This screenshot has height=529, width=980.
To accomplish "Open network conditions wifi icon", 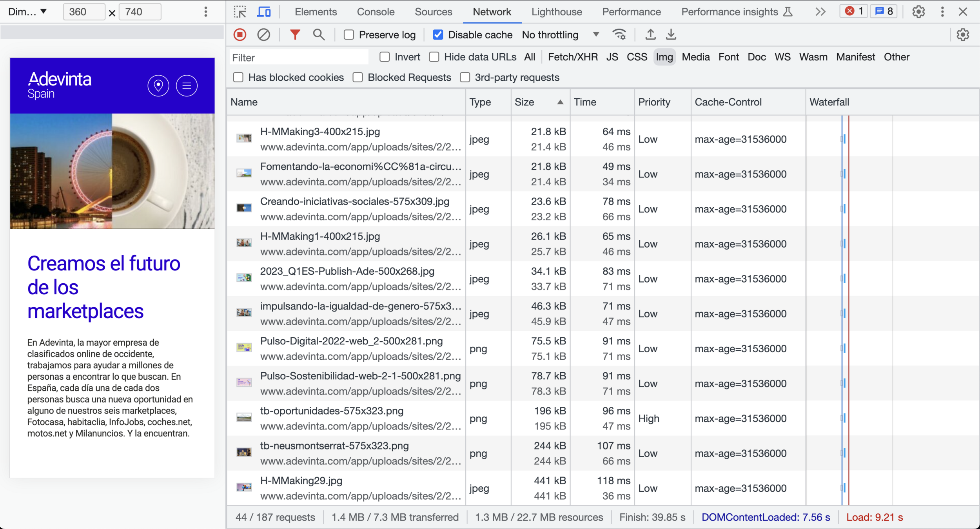I will tap(619, 35).
